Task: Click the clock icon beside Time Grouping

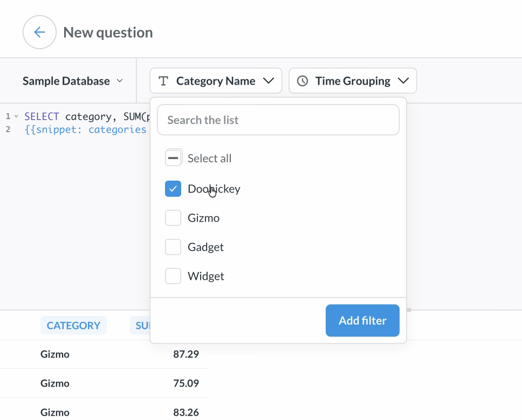Action: (303, 81)
